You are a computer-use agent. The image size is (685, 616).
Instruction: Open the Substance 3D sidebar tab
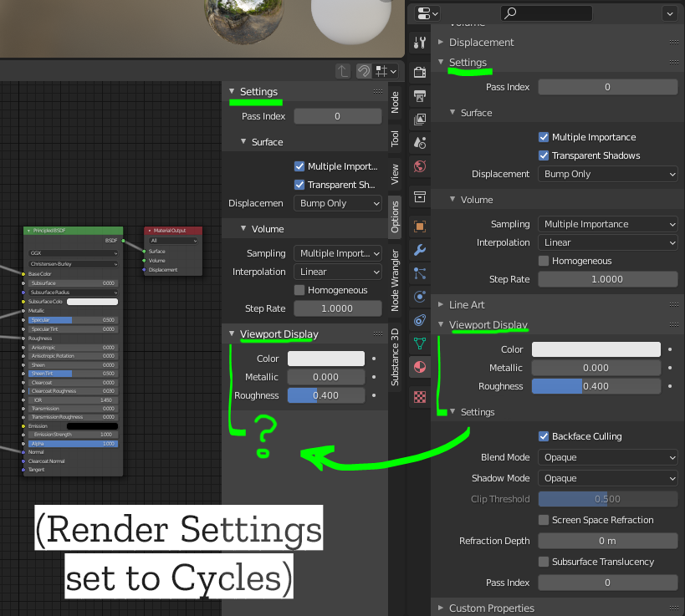point(395,357)
